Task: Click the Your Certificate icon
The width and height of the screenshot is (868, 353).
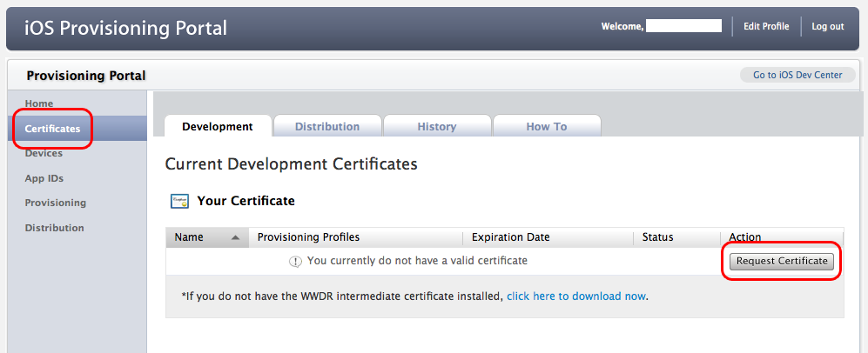Action: [178, 201]
